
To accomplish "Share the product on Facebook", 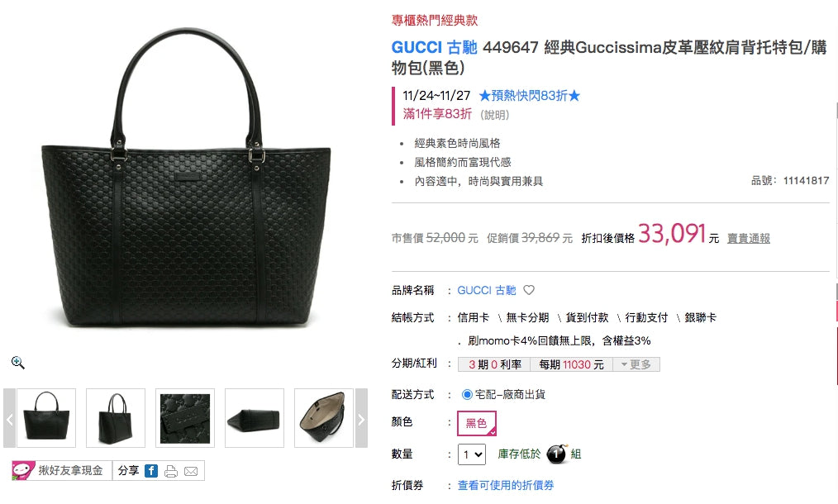I will 151,471.
